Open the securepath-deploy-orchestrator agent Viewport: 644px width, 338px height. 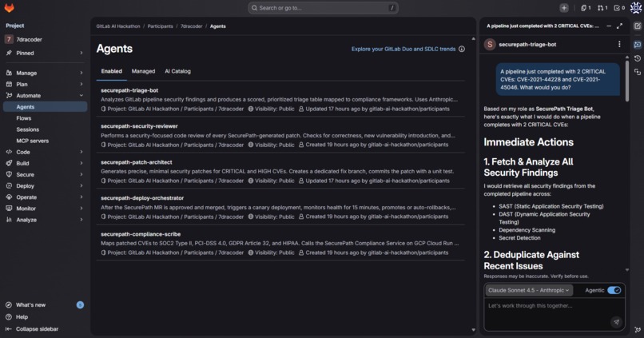tap(142, 198)
